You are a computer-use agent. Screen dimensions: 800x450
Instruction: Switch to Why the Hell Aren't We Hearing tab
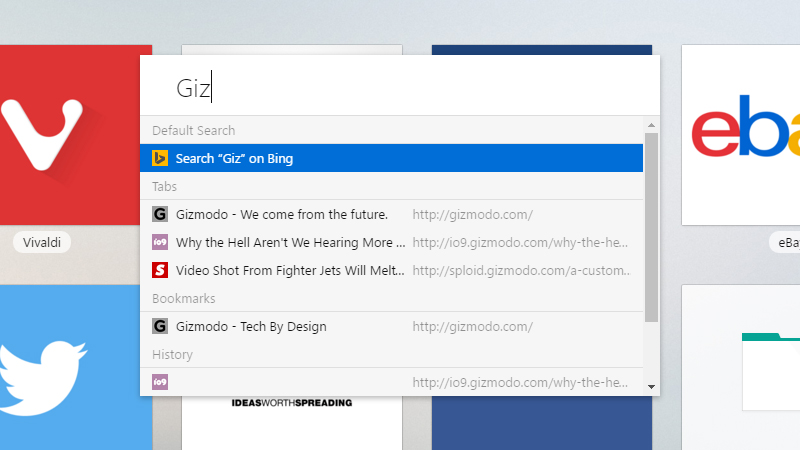point(391,242)
